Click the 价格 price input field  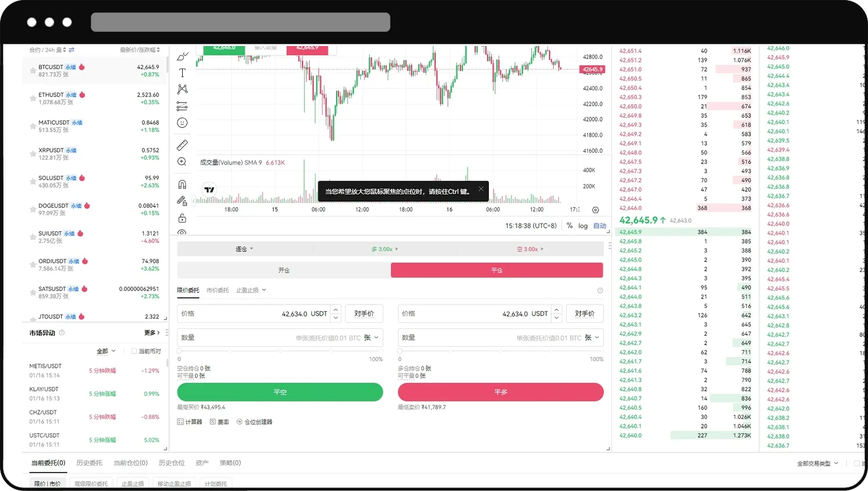pos(254,313)
